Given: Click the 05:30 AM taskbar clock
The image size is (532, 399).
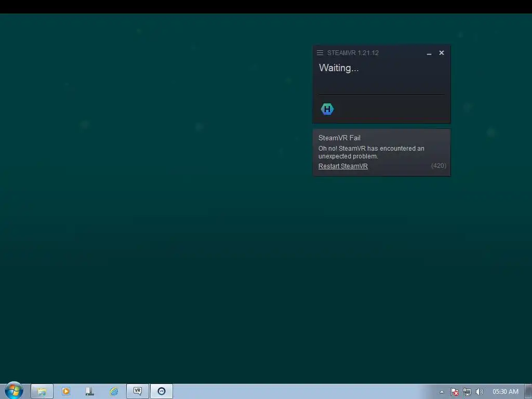Looking at the screenshot, I should click(505, 392).
